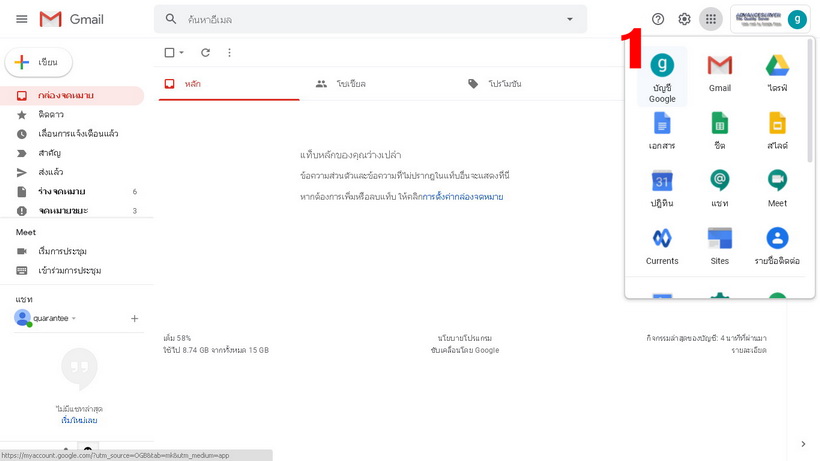
Task: Join a Meet meeting
Action: [x=72, y=271]
